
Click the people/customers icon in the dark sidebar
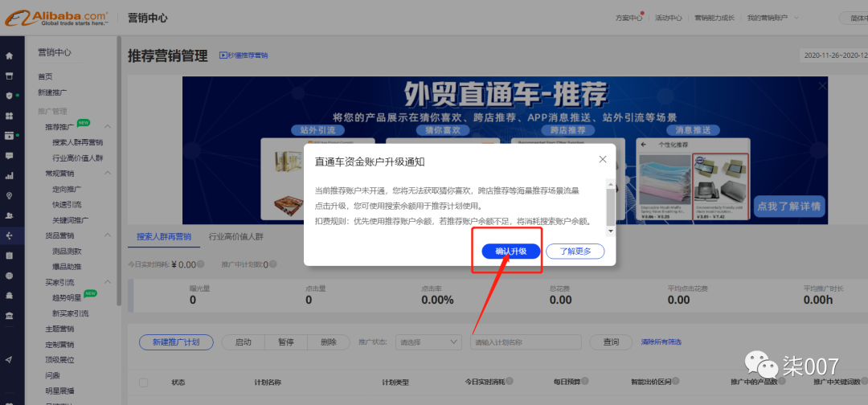(9, 216)
